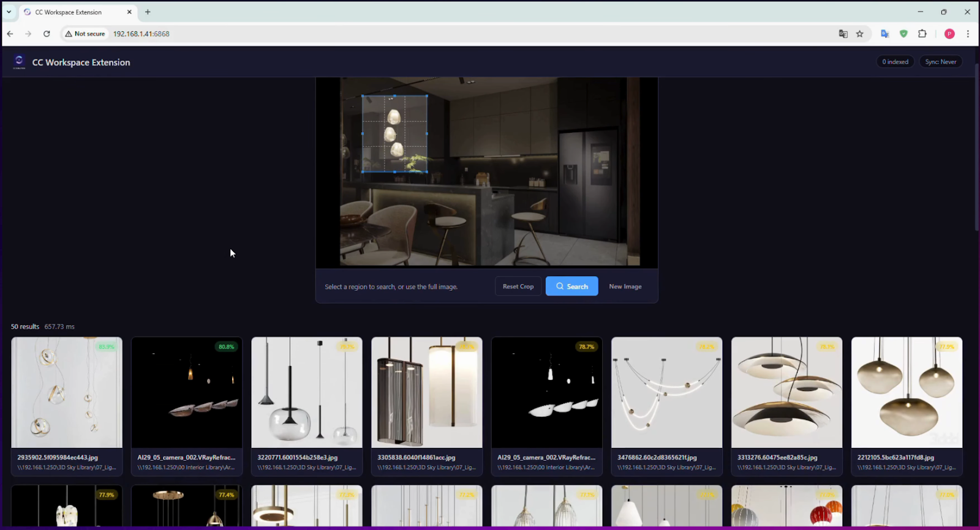Click the browser reload button
The height and width of the screenshot is (530, 980).
(47, 34)
